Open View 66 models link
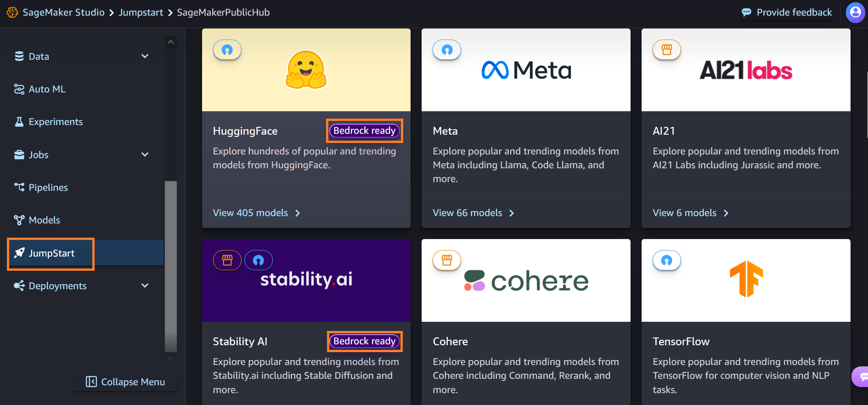The image size is (868, 405). pyautogui.click(x=473, y=213)
